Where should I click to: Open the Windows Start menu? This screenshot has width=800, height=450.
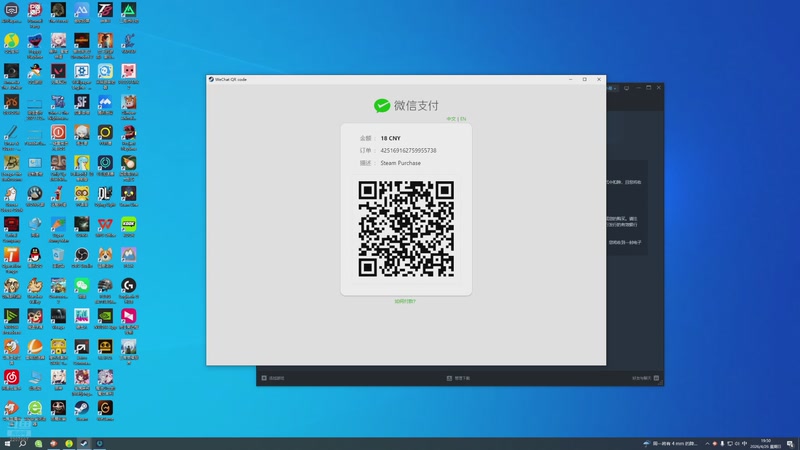tap(7, 444)
